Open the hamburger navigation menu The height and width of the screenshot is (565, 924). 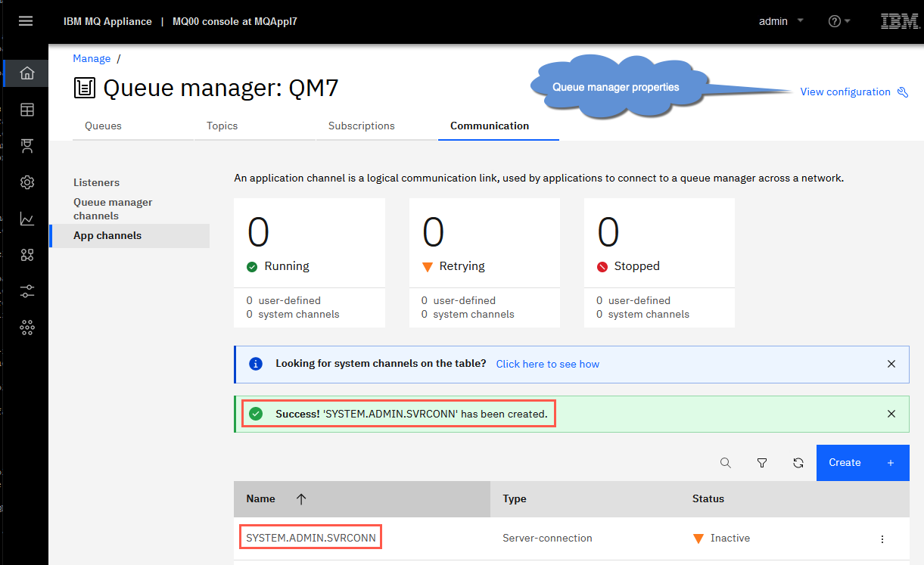(x=26, y=21)
